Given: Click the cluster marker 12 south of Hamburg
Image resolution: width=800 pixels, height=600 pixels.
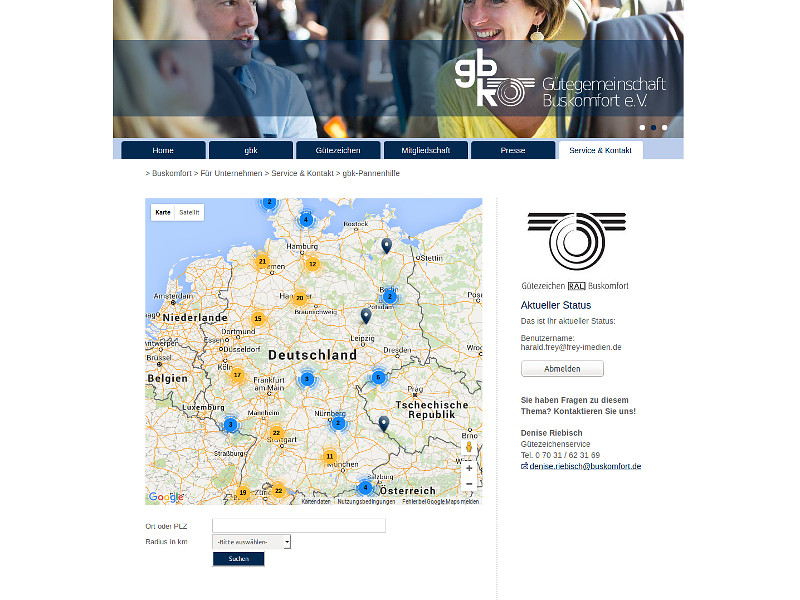Looking at the screenshot, I should point(313,264).
